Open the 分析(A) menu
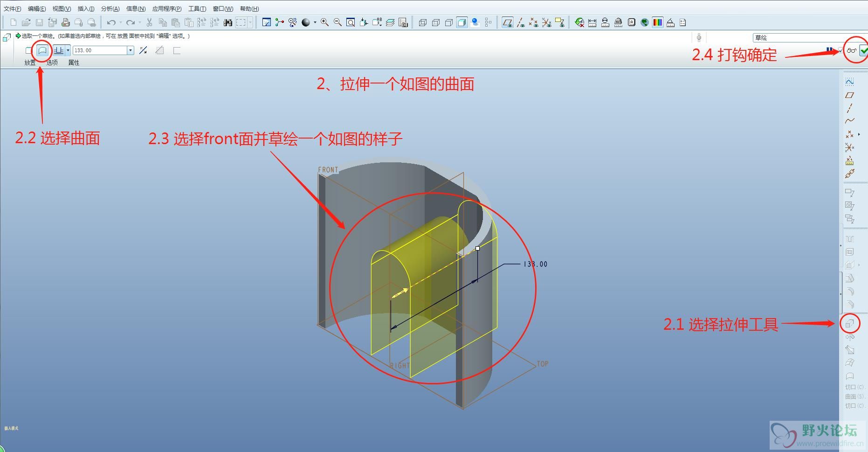This screenshot has height=452, width=868. click(110, 9)
